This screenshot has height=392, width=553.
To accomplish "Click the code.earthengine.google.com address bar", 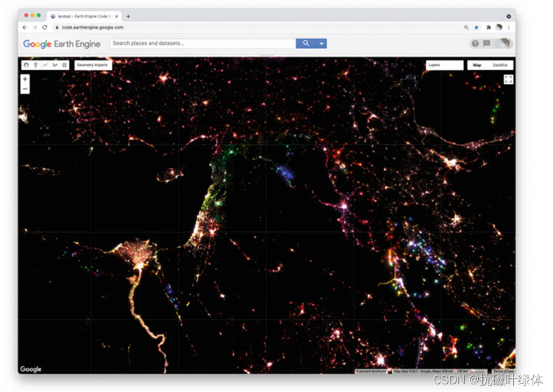I will 93,27.
